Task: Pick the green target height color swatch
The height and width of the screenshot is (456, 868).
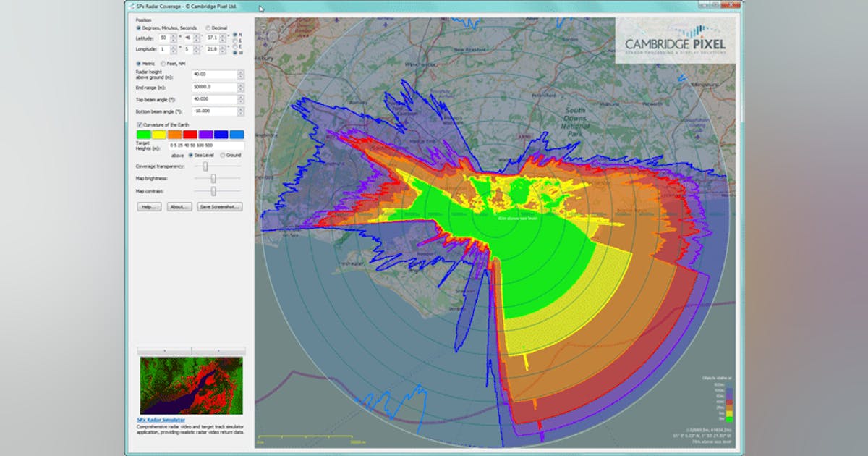Action: tap(143, 135)
